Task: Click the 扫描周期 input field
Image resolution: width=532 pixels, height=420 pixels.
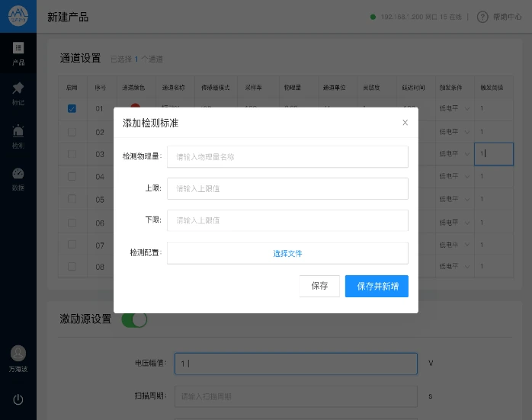Action: pos(296,396)
